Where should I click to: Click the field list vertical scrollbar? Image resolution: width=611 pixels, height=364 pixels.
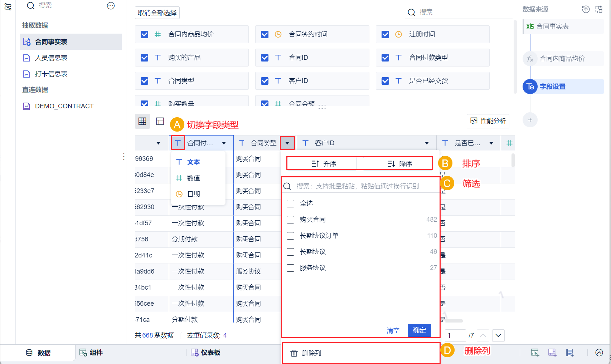[515, 56]
